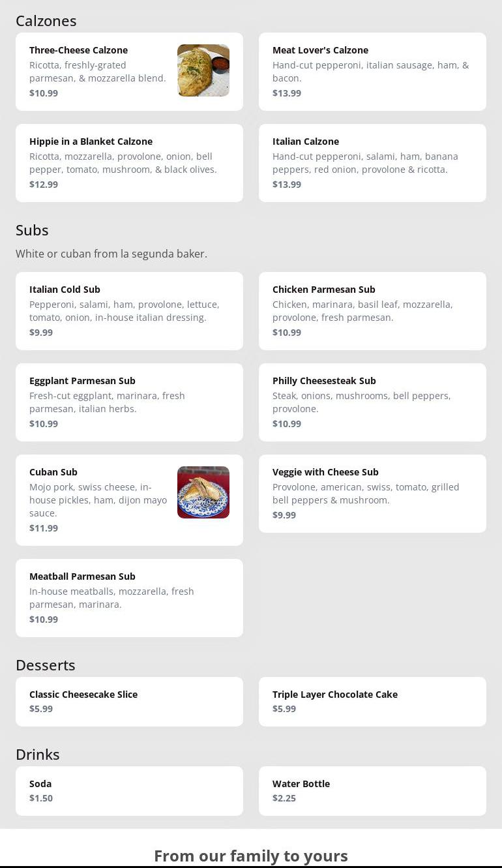Choose the Philly Cheesesteak Sub
Image resolution: width=502 pixels, height=868 pixels.
coord(372,402)
